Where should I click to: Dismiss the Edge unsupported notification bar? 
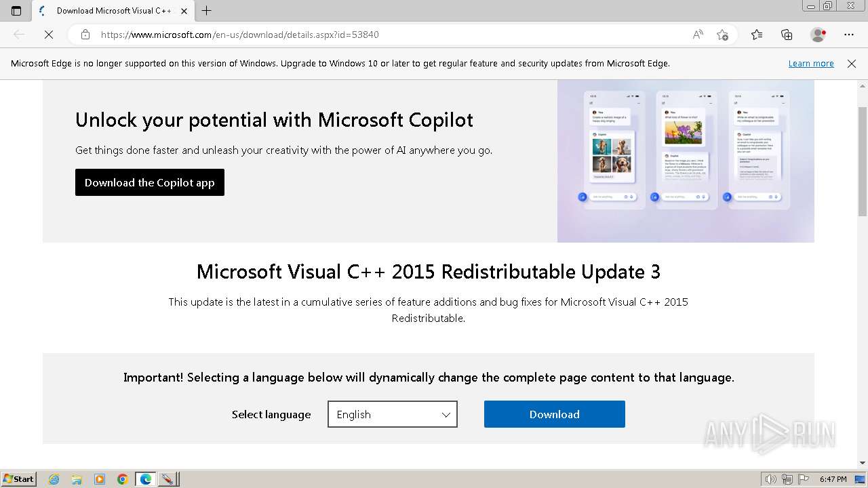(852, 63)
